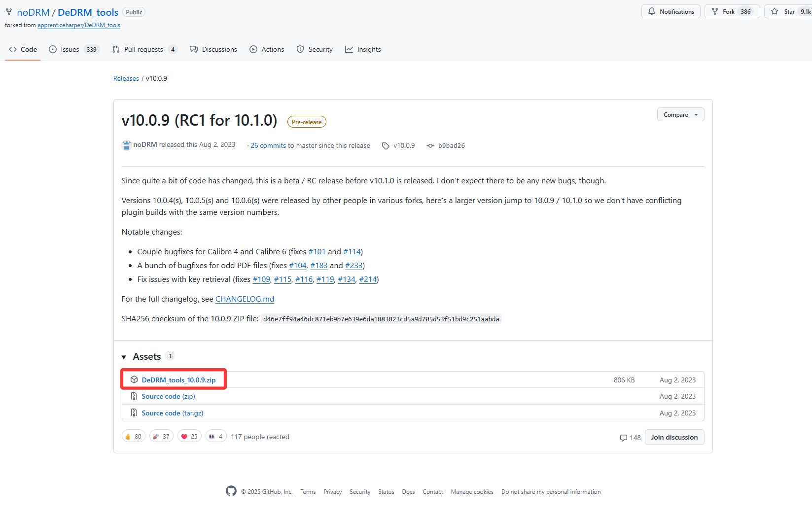Screen dimensions: 812x515
Task: Click the comment bubble icon with 148
Action: tap(624, 438)
